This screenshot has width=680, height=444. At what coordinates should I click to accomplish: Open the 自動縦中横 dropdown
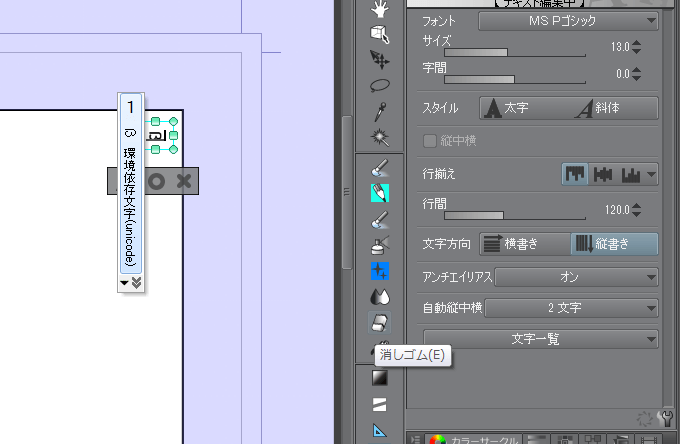point(571,308)
